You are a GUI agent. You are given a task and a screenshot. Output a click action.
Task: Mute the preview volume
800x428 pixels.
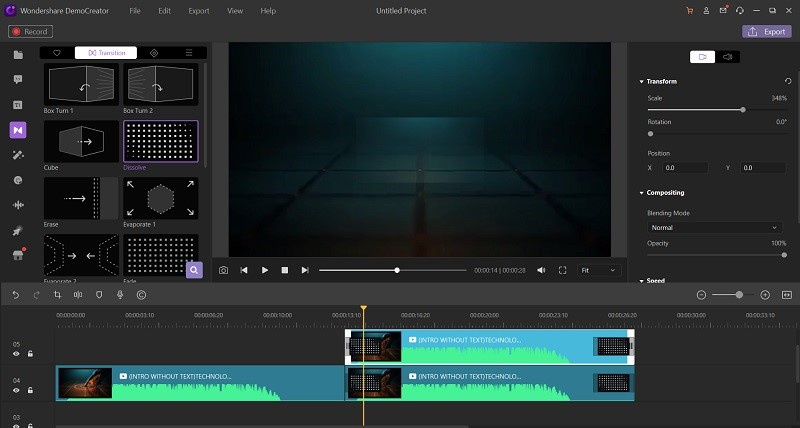pos(541,270)
